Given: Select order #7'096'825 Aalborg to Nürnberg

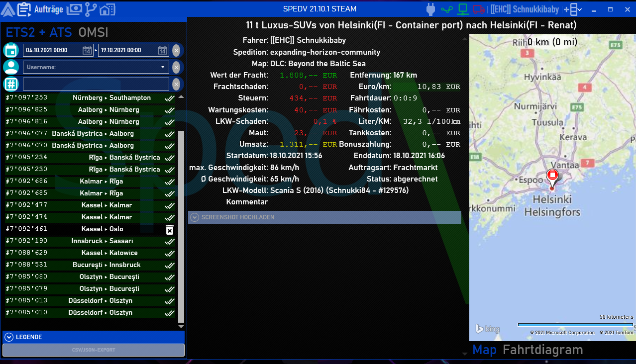Looking at the screenshot, I should pyautogui.click(x=90, y=110).
